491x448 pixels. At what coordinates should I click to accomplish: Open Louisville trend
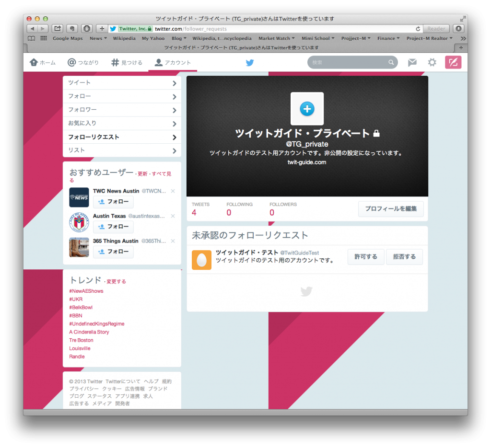point(80,348)
